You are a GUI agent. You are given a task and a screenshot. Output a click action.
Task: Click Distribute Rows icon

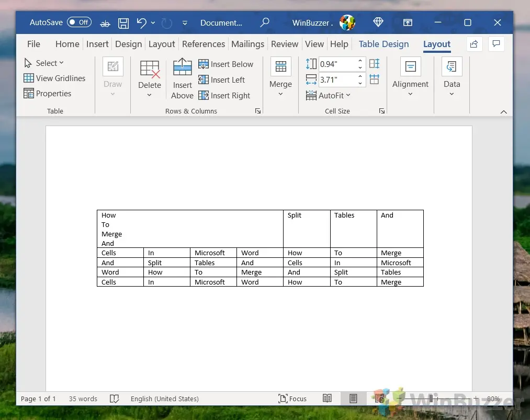374,64
